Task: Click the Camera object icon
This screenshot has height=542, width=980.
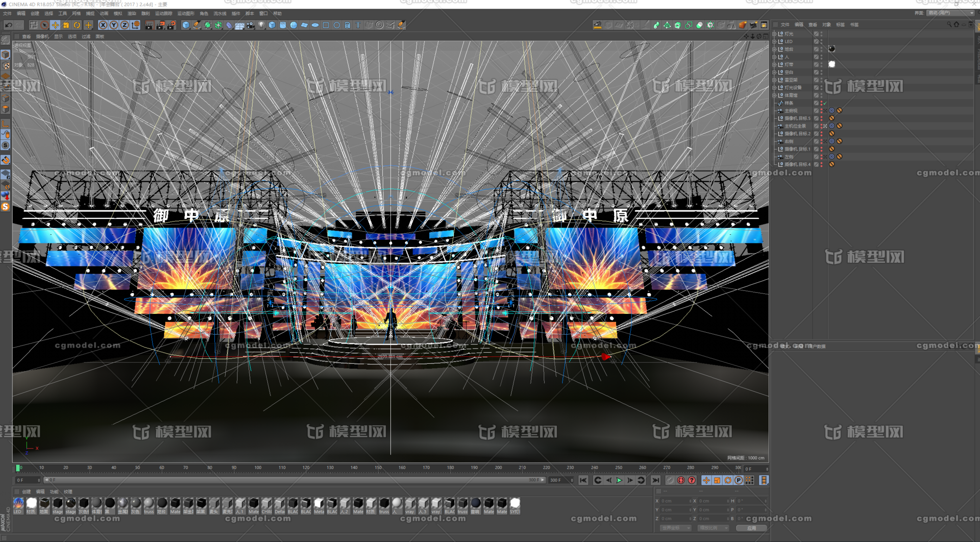Action: click(x=250, y=25)
